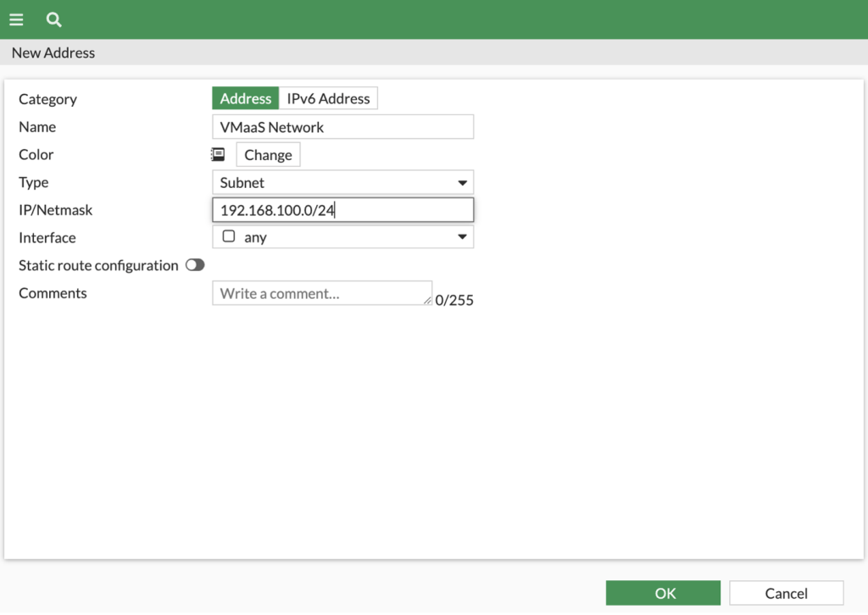Select the Address category tab
This screenshot has height=615, width=868.
click(x=245, y=98)
